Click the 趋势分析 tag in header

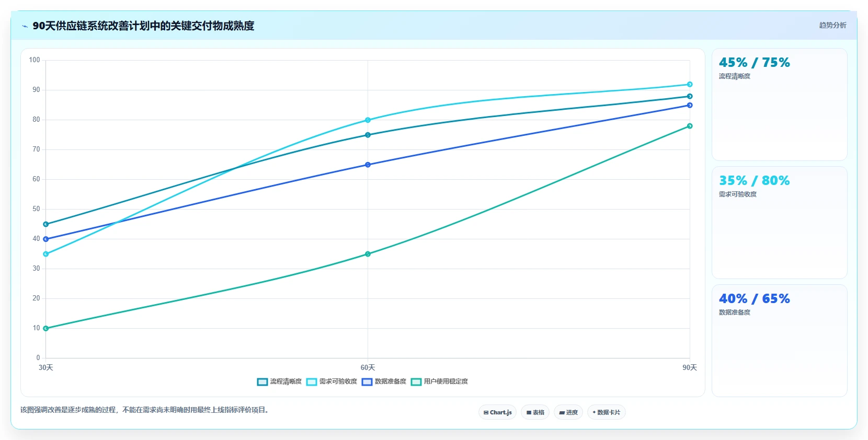pos(832,25)
